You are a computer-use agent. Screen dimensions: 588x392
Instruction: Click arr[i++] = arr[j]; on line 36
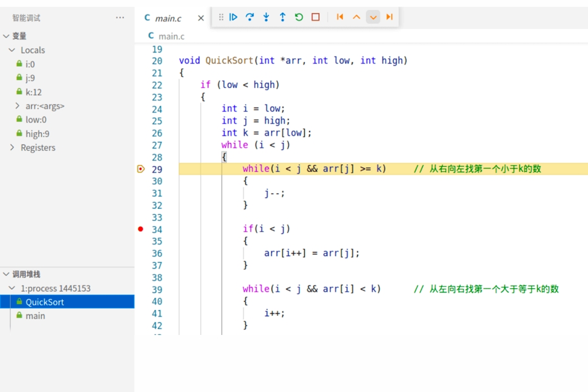tap(312, 253)
